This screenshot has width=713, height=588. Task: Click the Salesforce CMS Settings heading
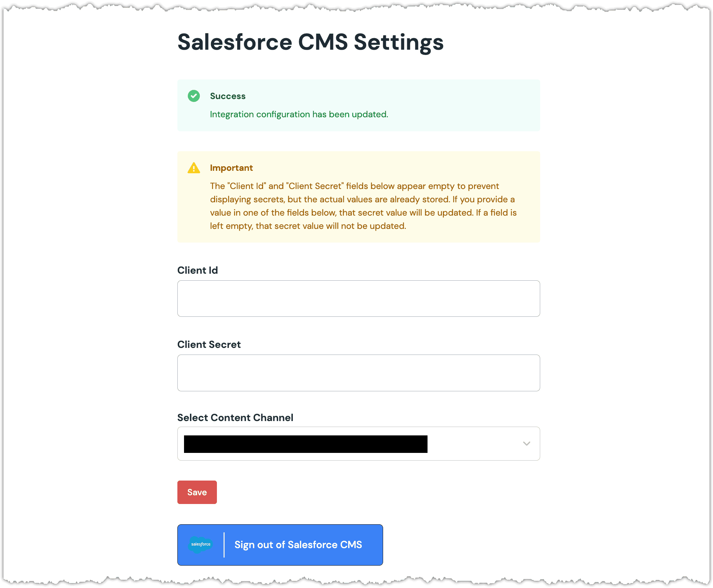pos(310,42)
